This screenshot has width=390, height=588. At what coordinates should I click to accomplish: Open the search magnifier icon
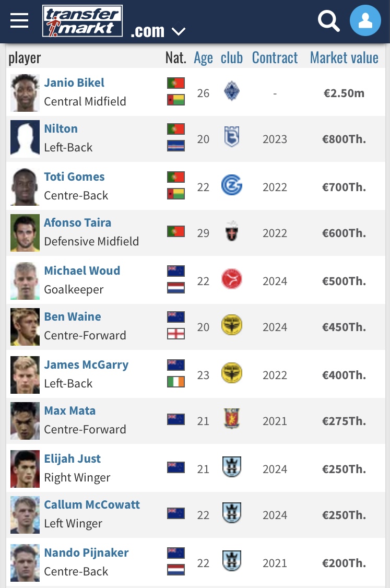click(x=329, y=21)
